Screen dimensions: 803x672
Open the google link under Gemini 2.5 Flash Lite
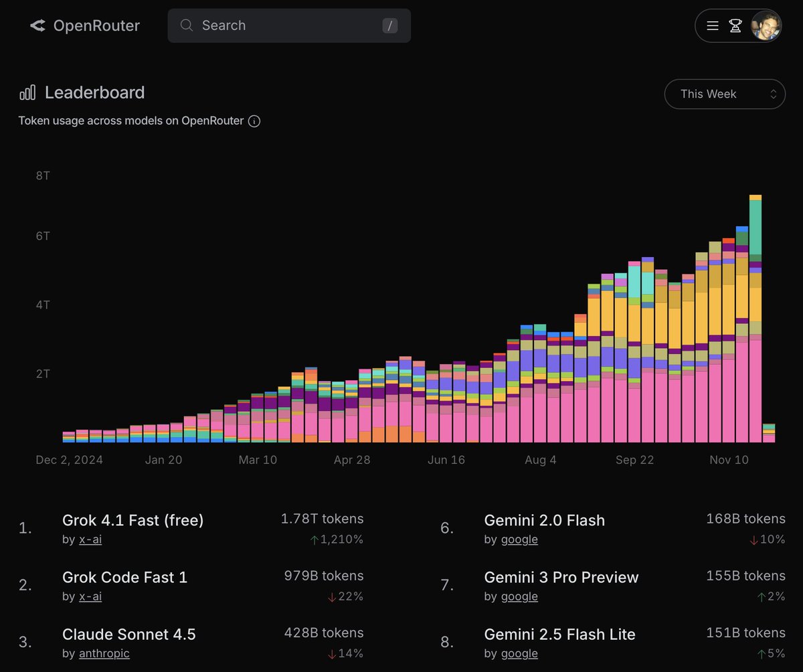(519, 653)
